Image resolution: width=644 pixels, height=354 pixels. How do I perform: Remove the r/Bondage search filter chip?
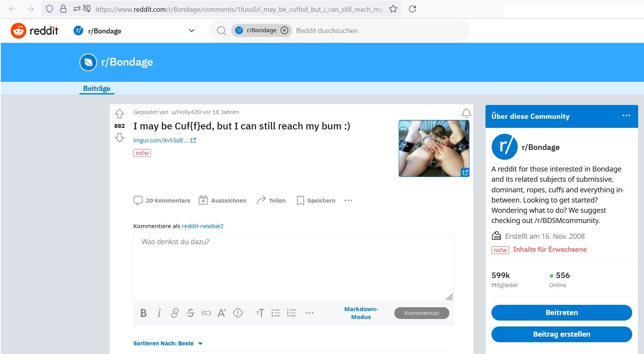point(285,30)
